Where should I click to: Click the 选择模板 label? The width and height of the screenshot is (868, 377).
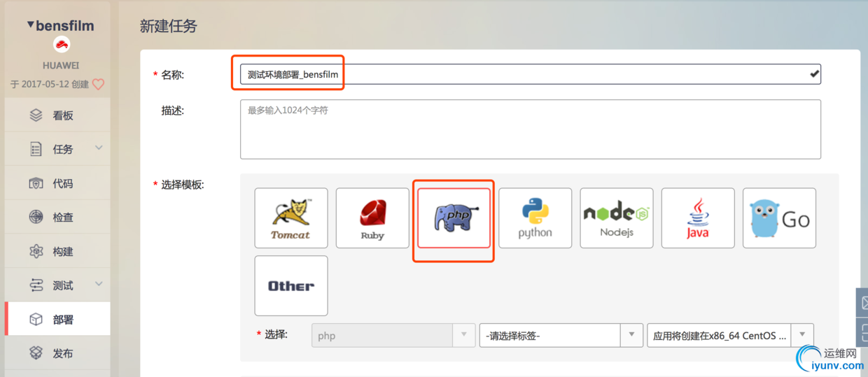(x=183, y=185)
